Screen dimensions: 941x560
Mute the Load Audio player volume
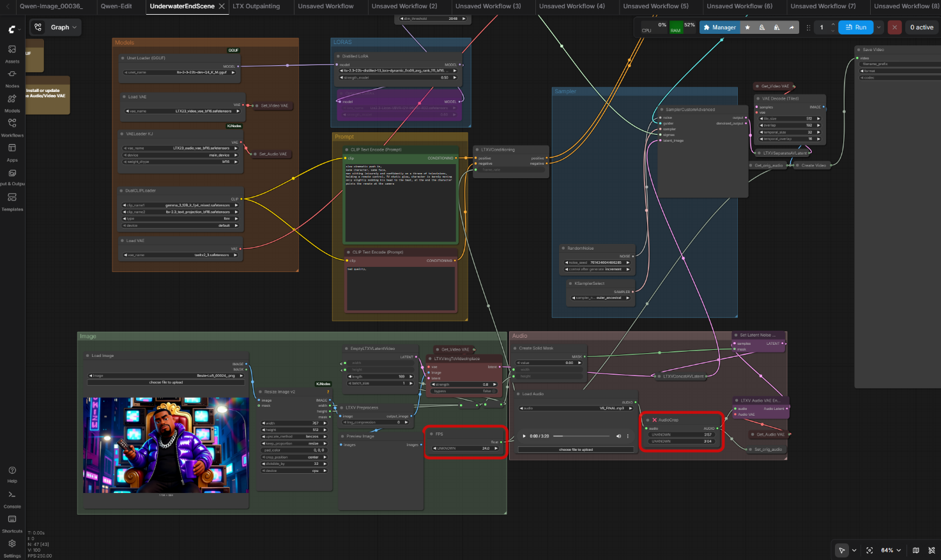click(618, 436)
